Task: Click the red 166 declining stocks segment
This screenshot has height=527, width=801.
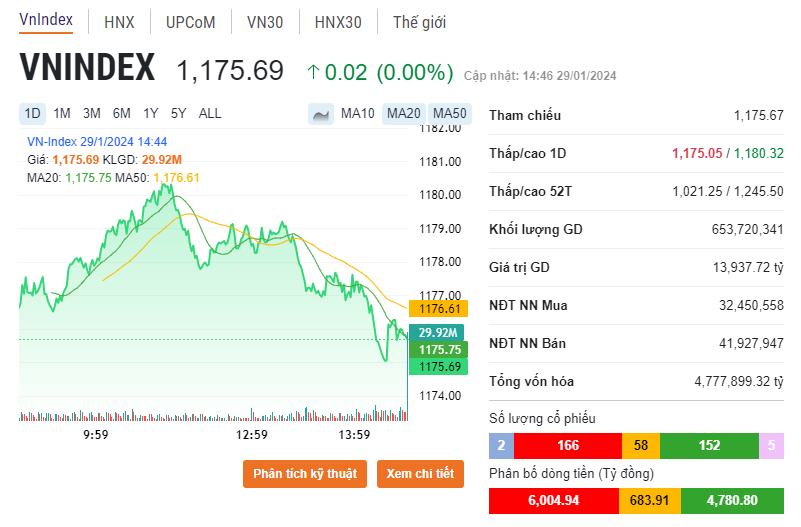Action: coord(568,446)
